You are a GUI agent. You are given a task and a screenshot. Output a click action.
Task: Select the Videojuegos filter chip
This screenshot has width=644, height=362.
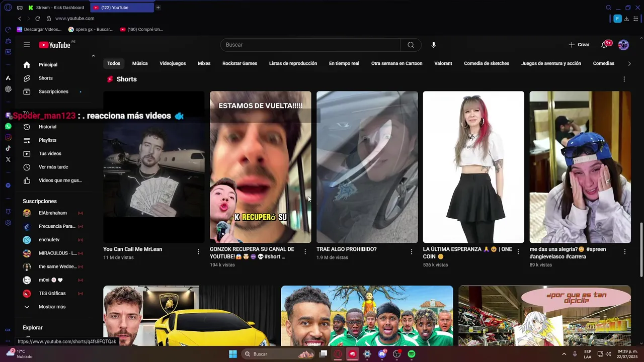173,63
